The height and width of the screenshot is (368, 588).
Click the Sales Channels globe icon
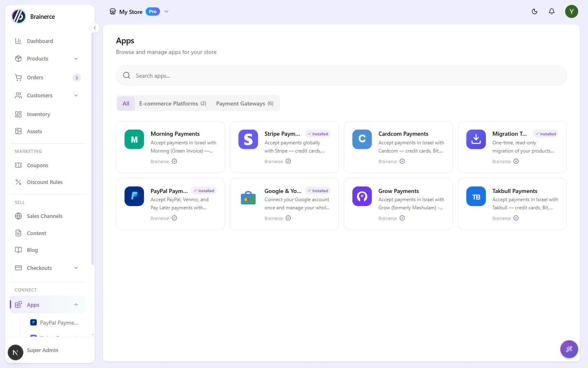coord(18,216)
